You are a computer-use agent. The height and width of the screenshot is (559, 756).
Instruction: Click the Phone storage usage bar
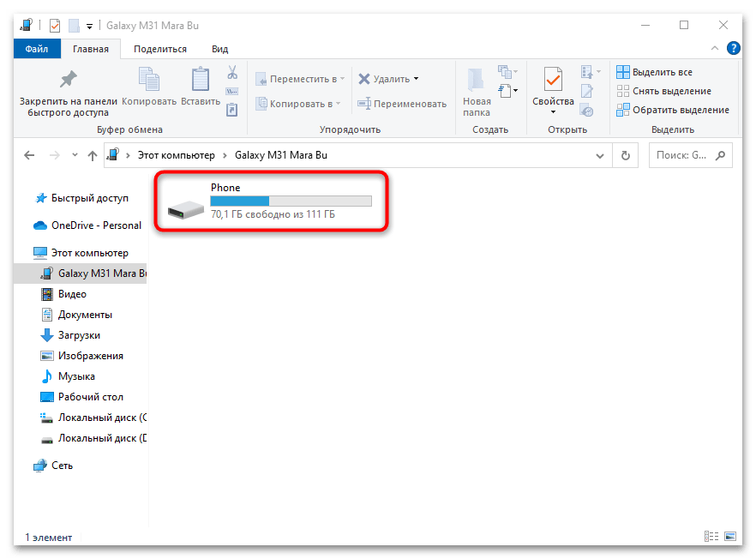(x=291, y=201)
